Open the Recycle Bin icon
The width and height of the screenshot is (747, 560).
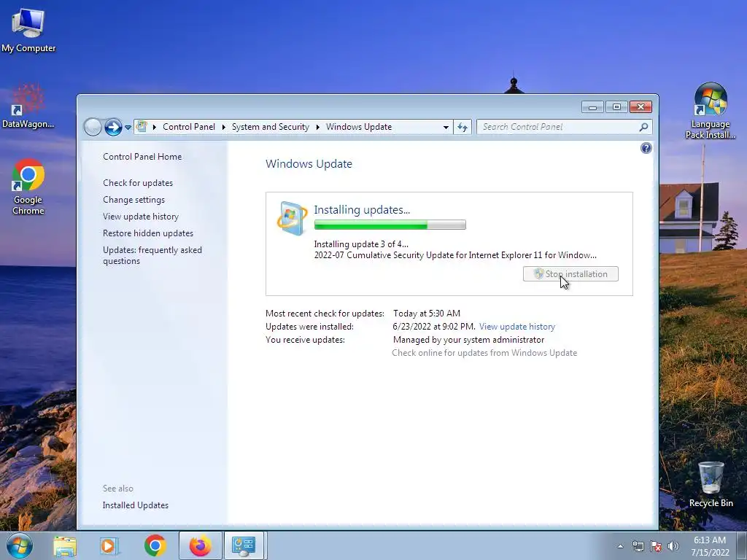tap(711, 484)
